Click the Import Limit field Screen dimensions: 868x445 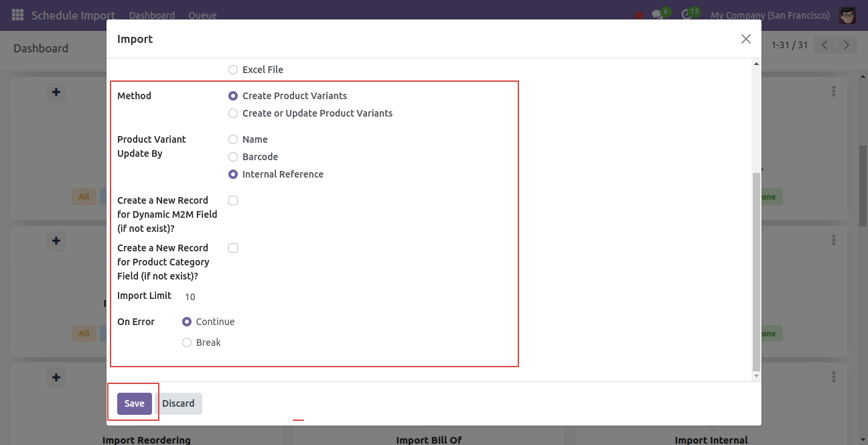(x=348, y=296)
